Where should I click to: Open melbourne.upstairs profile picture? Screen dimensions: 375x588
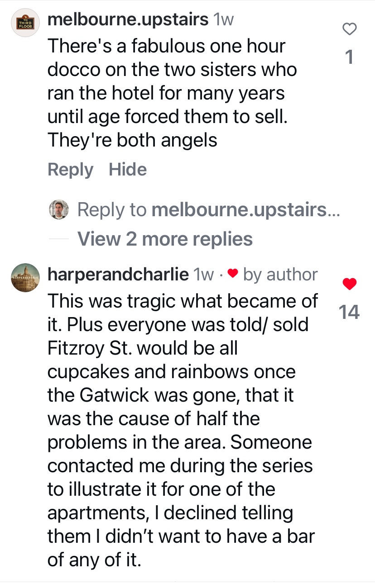[25, 23]
